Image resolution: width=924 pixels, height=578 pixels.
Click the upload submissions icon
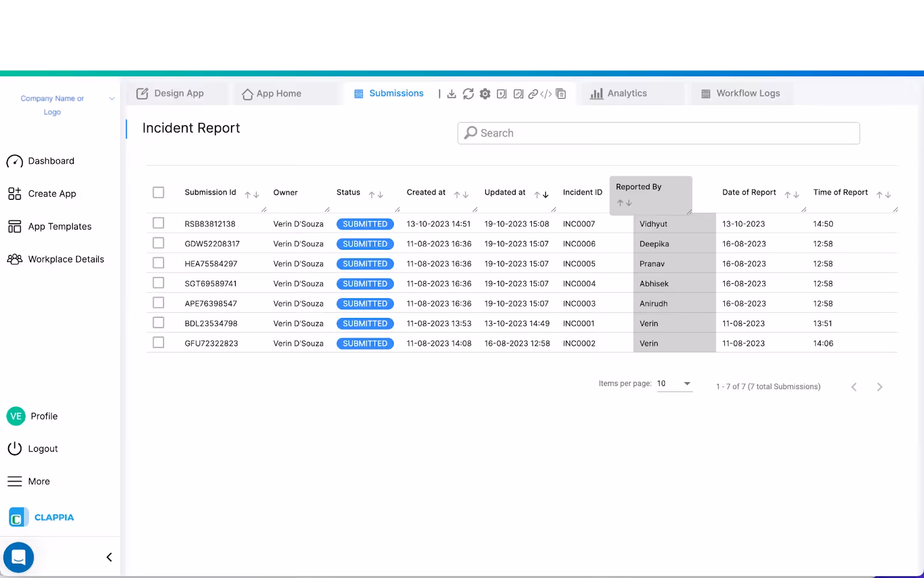[x=502, y=93]
